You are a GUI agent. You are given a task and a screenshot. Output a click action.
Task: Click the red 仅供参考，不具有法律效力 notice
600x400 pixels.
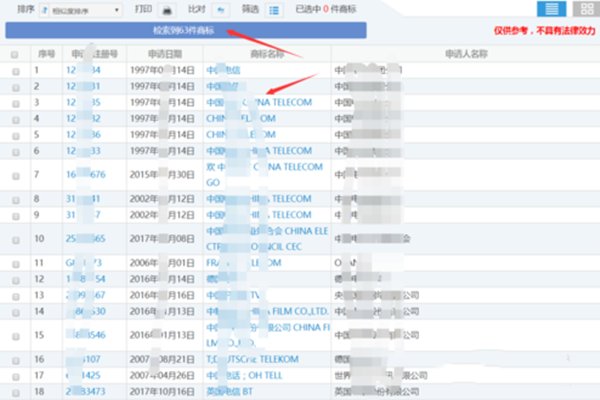click(545, 31)
